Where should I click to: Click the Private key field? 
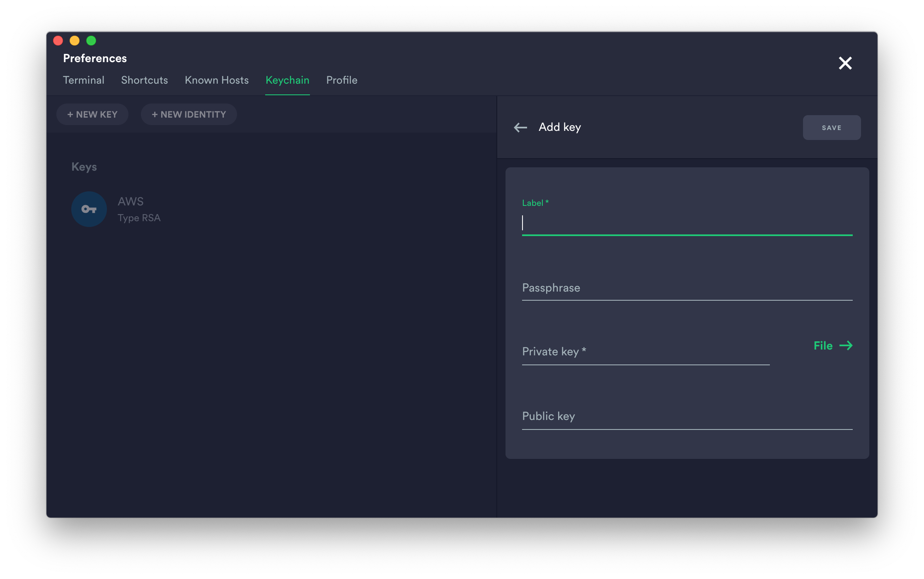pos(645,352)
